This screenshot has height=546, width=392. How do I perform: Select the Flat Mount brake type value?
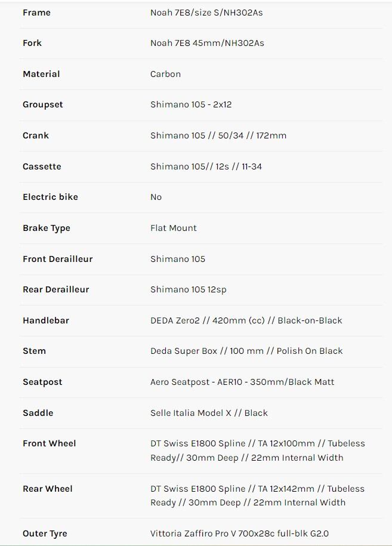[x=173, y=228]
